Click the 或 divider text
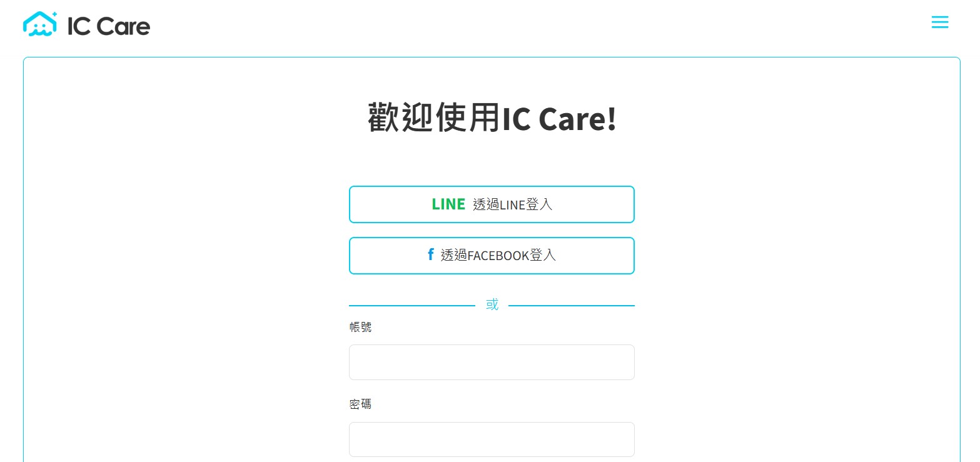The height and width of the screenshot is (462, 980). 492,304
